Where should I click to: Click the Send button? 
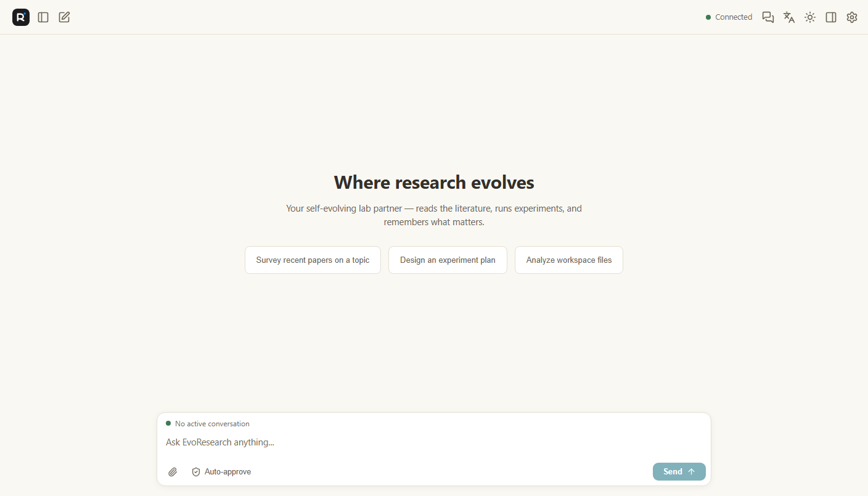(679, 472)
